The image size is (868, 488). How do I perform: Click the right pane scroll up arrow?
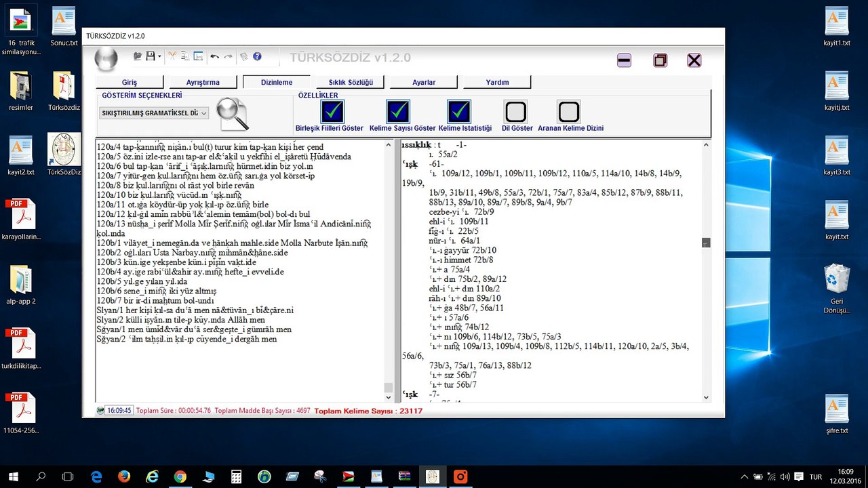pos(706,144)
